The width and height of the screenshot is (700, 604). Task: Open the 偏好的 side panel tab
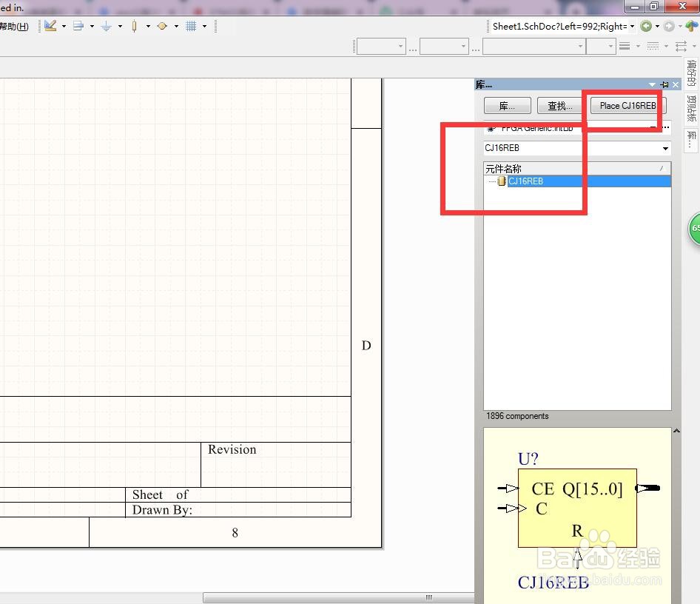pos(691,73)
